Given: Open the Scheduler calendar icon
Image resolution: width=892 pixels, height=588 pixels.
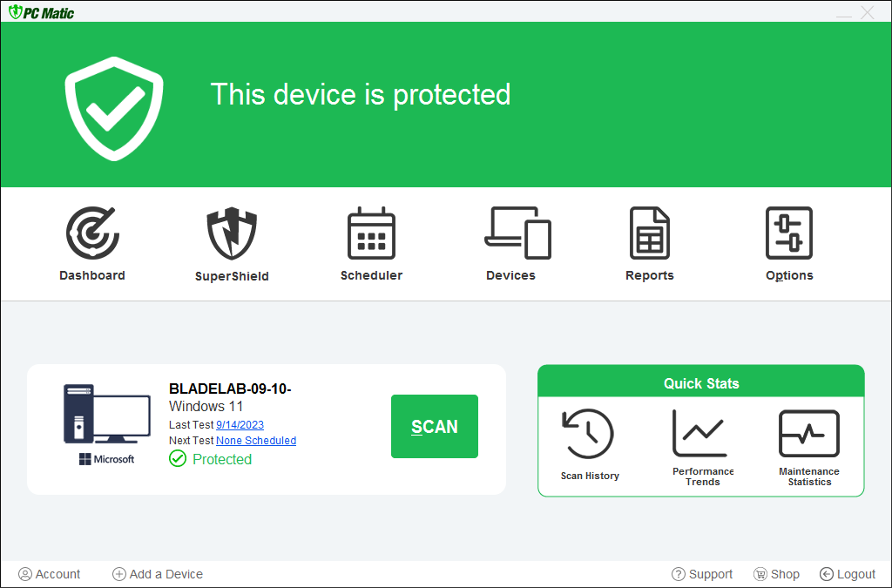Looking at the screenshot, I should pos(371,233).
